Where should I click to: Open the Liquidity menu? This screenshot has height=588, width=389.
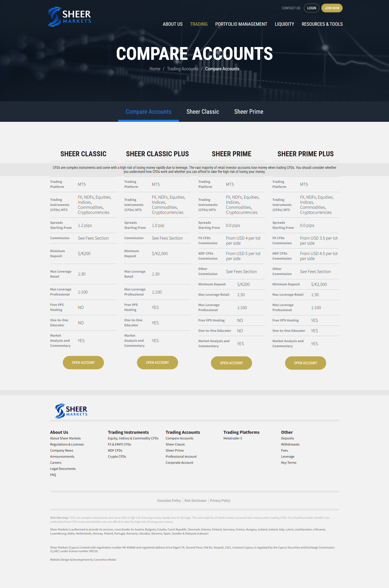(284, 24)
